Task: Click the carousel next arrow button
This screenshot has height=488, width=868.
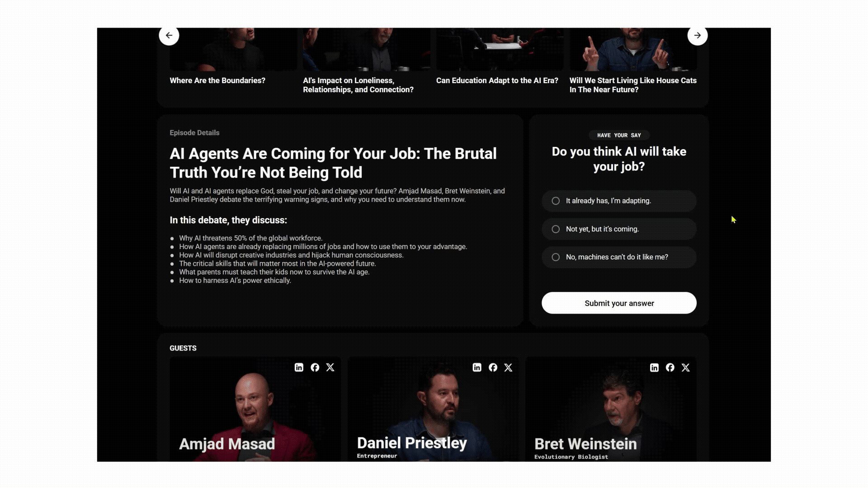Action: click(x=698, y=35)
